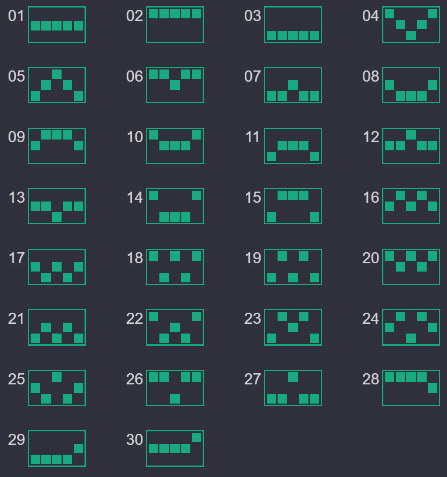Click payline 03 bottom row pattern
This screenshot has width=447, height=477.
[293, 24]
